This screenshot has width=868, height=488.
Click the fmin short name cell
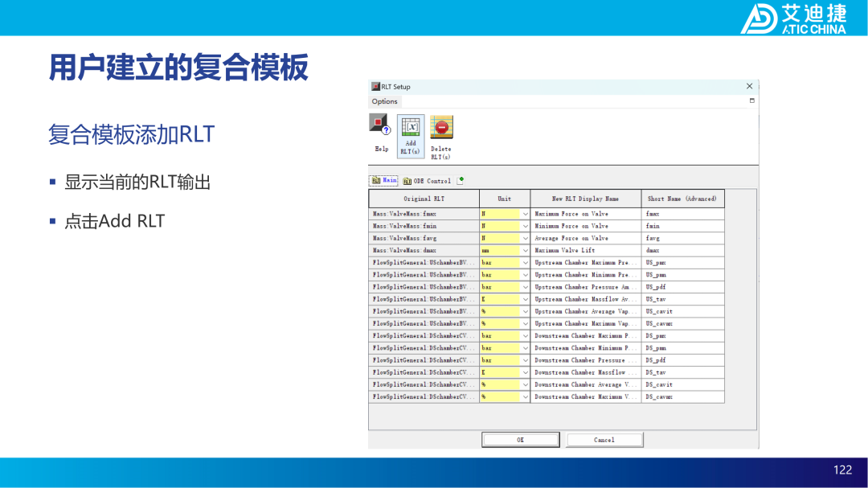coord(682,226)
